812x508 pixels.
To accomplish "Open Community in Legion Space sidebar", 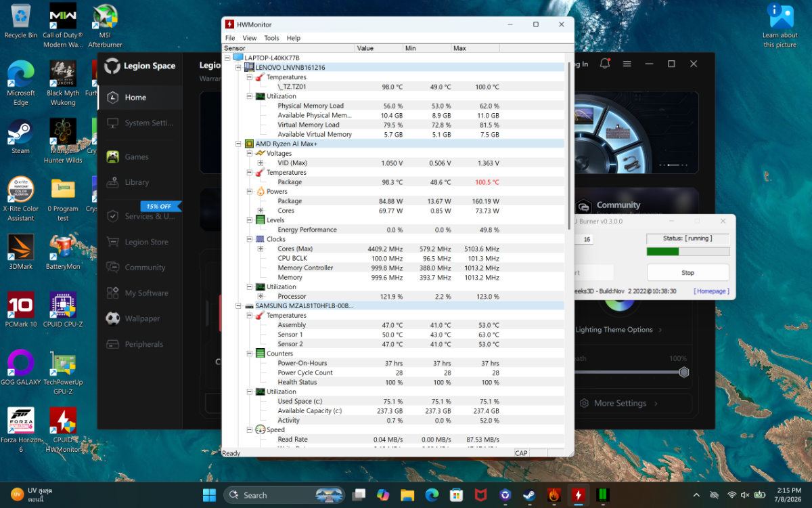I will coord(139,268).
